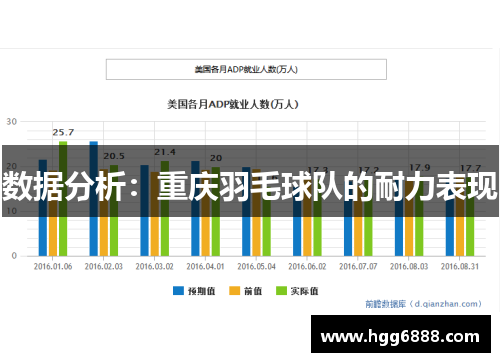Click the 前值 legend label
The width and height of the screenshot is (500, 362).
click(x=253, y=291)
